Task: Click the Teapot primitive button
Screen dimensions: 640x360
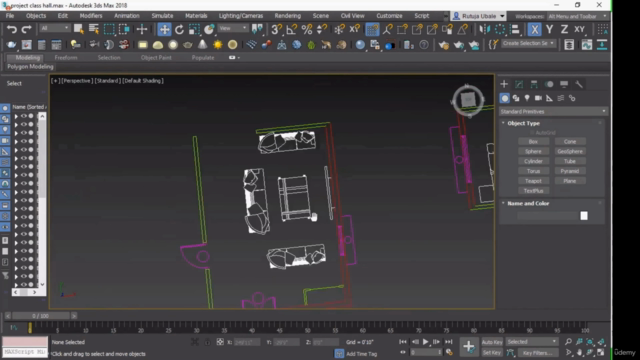Action: point(533,181)
